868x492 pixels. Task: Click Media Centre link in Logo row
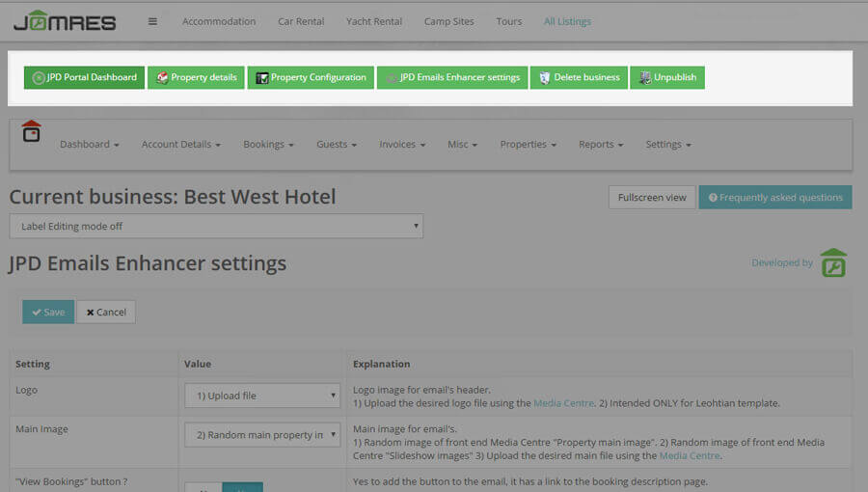point(559,402)
